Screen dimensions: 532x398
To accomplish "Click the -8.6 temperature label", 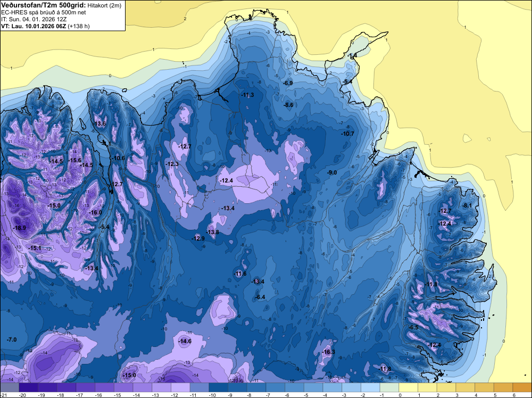I will [x=288, y=105].
